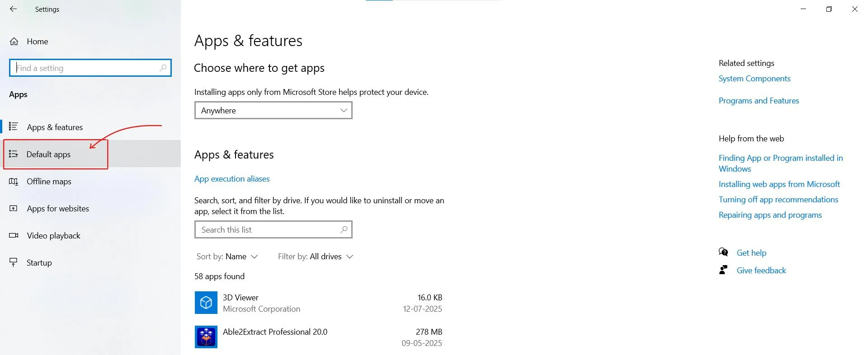Minimize the Settings window
This screenshot has width=868, height=355.
(803, 9)
